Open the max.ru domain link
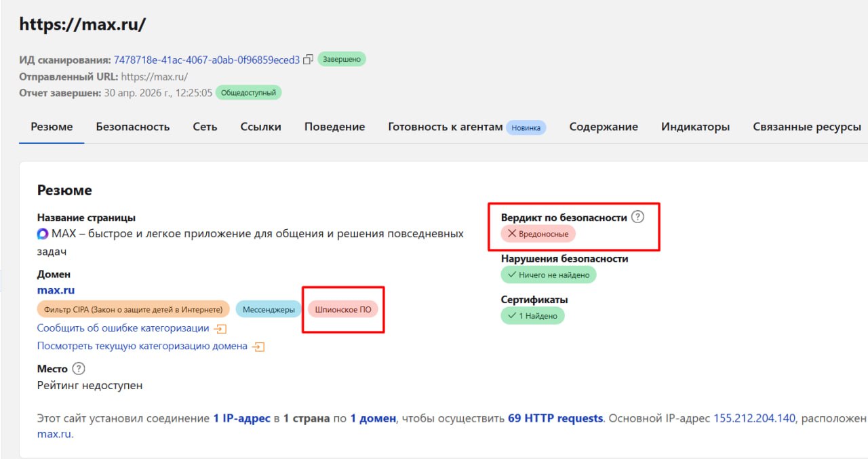The image size is (868, 459). (x=56, y=290)
